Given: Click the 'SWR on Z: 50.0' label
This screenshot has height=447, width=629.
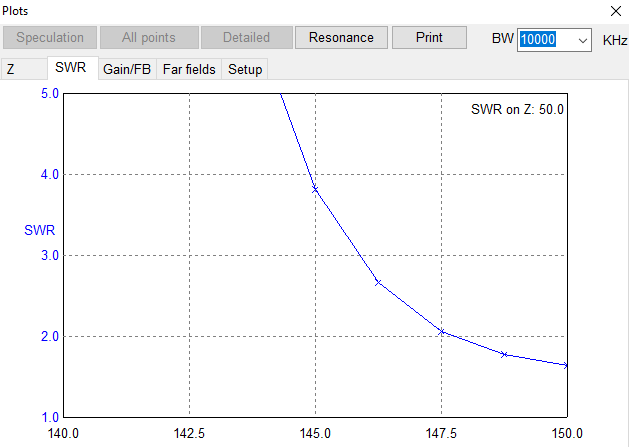Looking at the screenshot, I should click(517, 109).
